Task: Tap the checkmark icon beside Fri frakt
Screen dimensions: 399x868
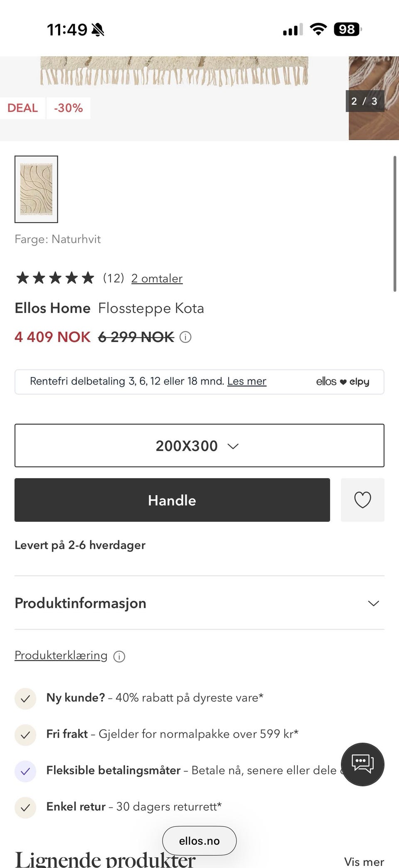Action: click(25, 735)
